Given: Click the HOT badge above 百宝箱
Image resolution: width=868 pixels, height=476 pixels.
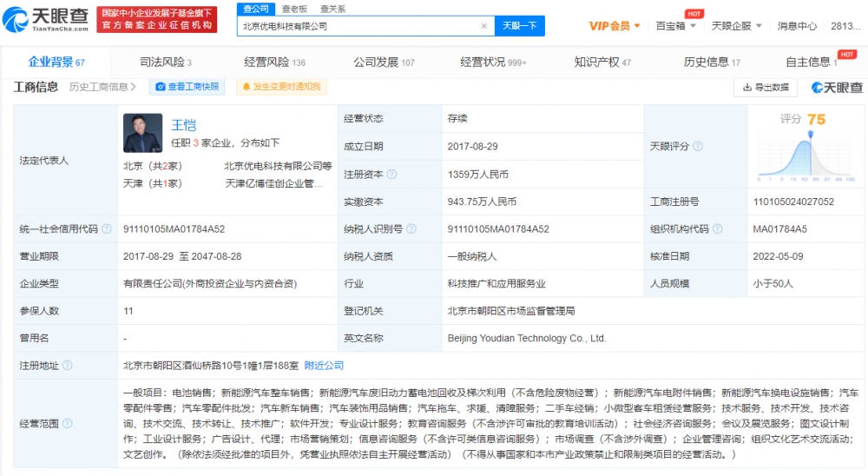Looking at the screenshot, I should click(694, 14).
